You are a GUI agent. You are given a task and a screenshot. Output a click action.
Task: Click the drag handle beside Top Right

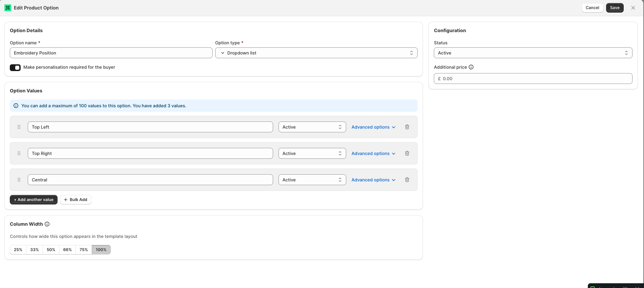tap(19, 153)
